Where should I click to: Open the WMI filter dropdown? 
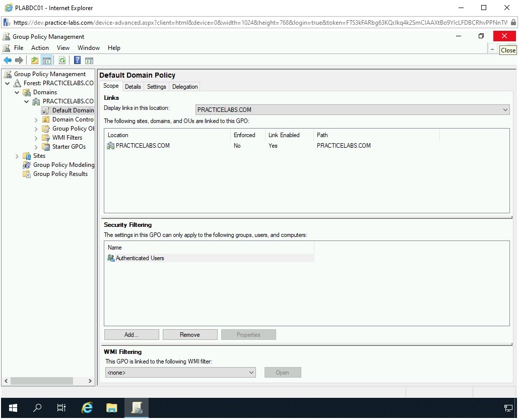(x=180, y=373)
